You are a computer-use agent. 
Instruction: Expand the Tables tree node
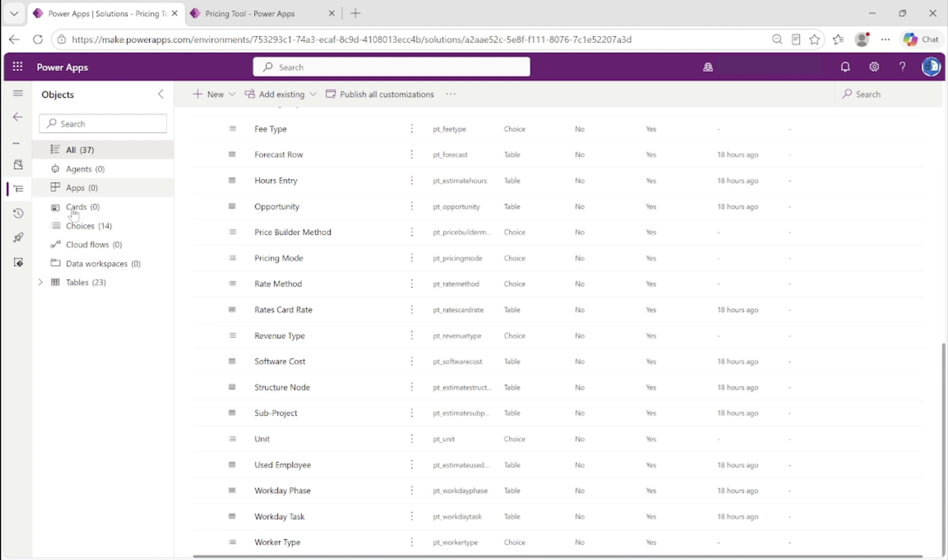pyautogui.click(x=40, y=282)
